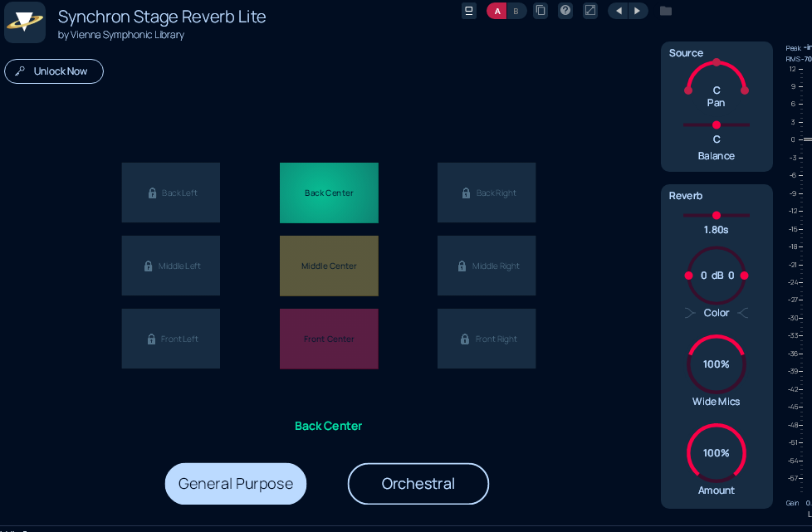Click the Pan arc center handle

click(x=717, y=62)
